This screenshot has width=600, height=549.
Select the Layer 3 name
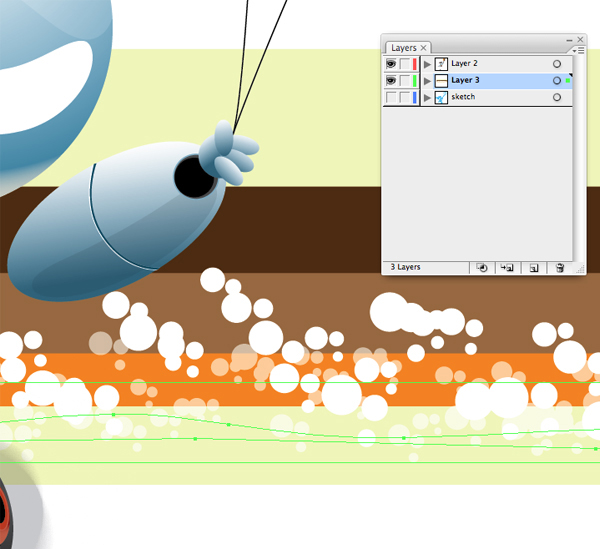(465, 80)
